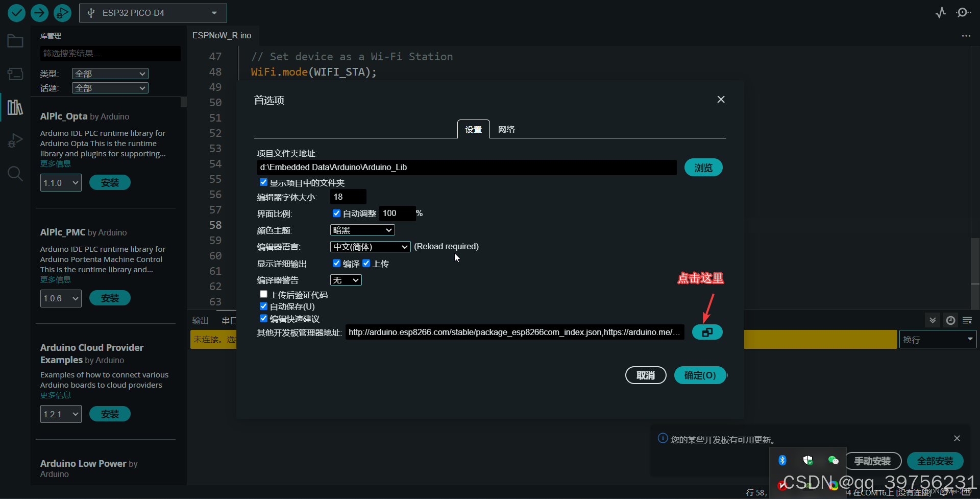
Task: Open 更多信息 link for AlPlc_Opta
Action: click(x=56, y=164)
